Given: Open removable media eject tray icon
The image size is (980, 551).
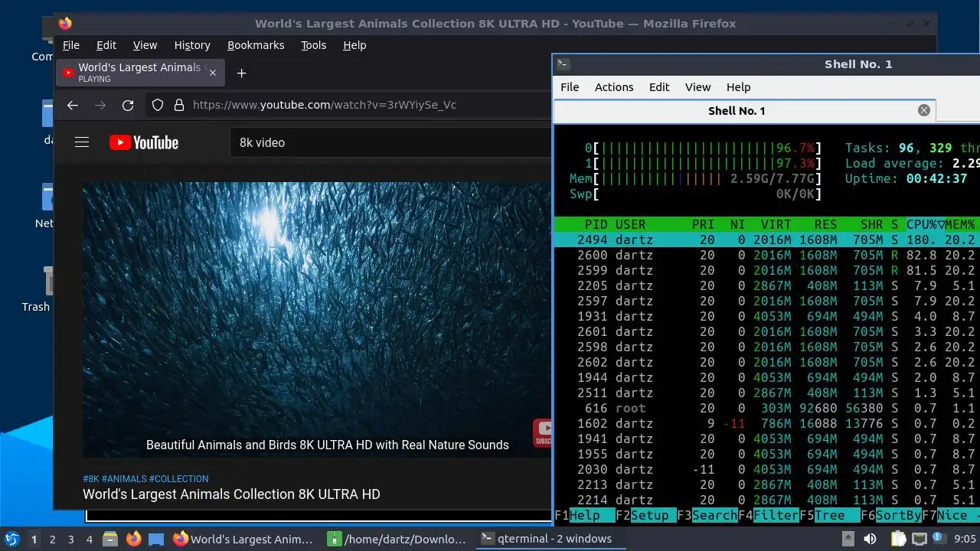Looking at the screenshot, I should (848, 539).
